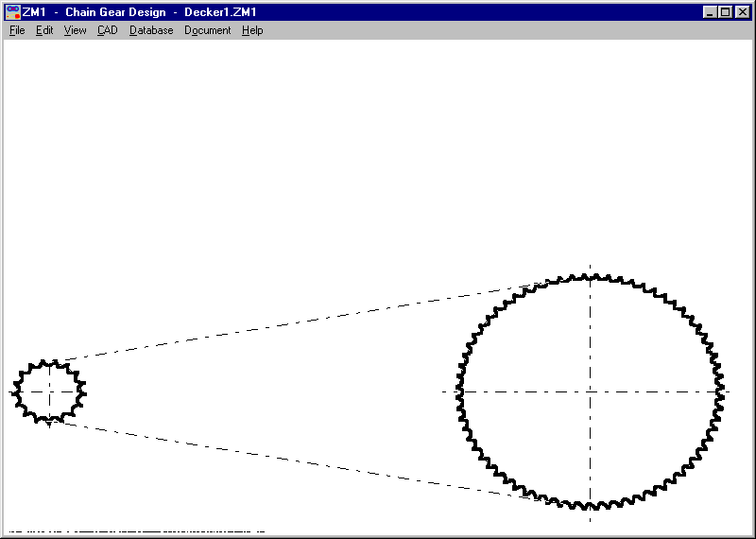The image size is (756, 539).
Task: Open the Database menu
Action: pos(151,30)
